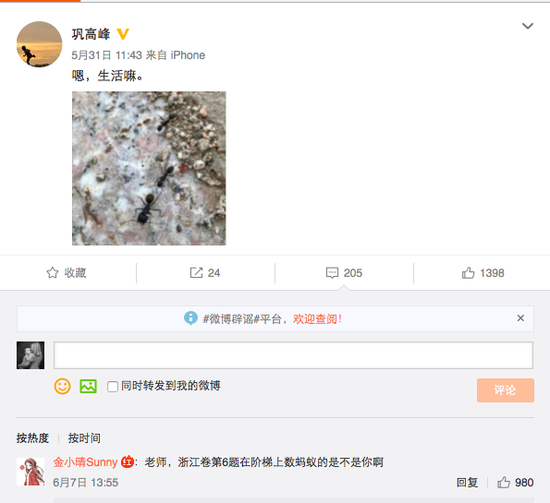Open commenter 金小喃Sunny's profile name
The image size is (550, 503).
click(85, 462)
